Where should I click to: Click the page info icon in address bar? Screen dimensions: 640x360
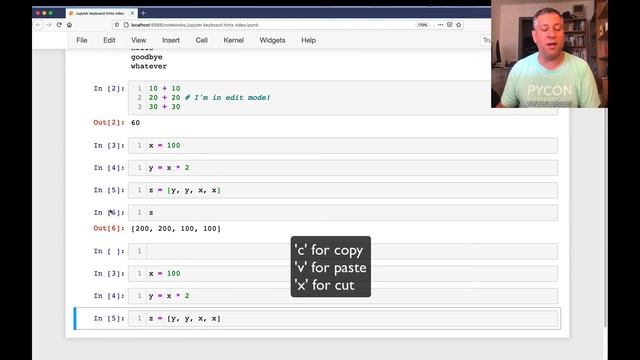(x=126, y=25)
